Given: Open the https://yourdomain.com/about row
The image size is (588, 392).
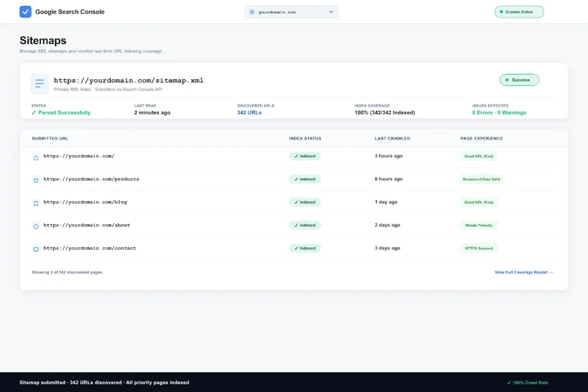Looking at the screenshot, I should (293, 225).
